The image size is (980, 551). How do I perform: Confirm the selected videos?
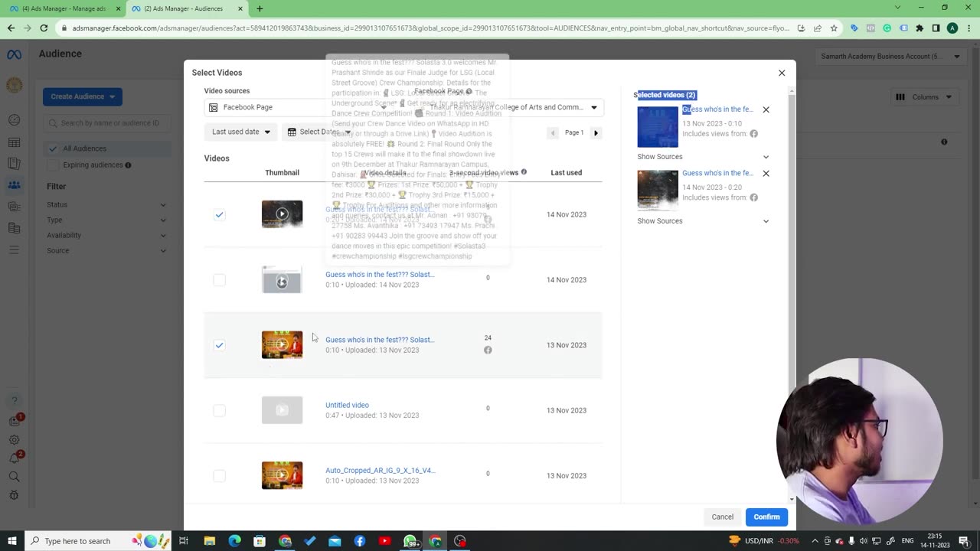point(766,517)
